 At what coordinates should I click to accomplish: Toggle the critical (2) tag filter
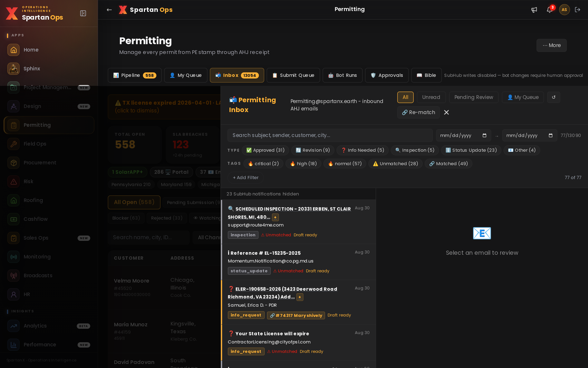pos(263,164)
